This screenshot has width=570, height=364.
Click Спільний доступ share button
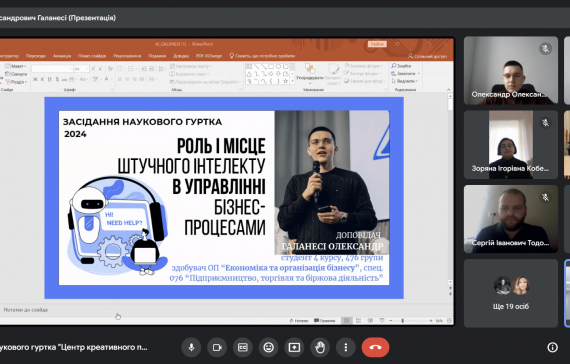click(x=428, y=56)
